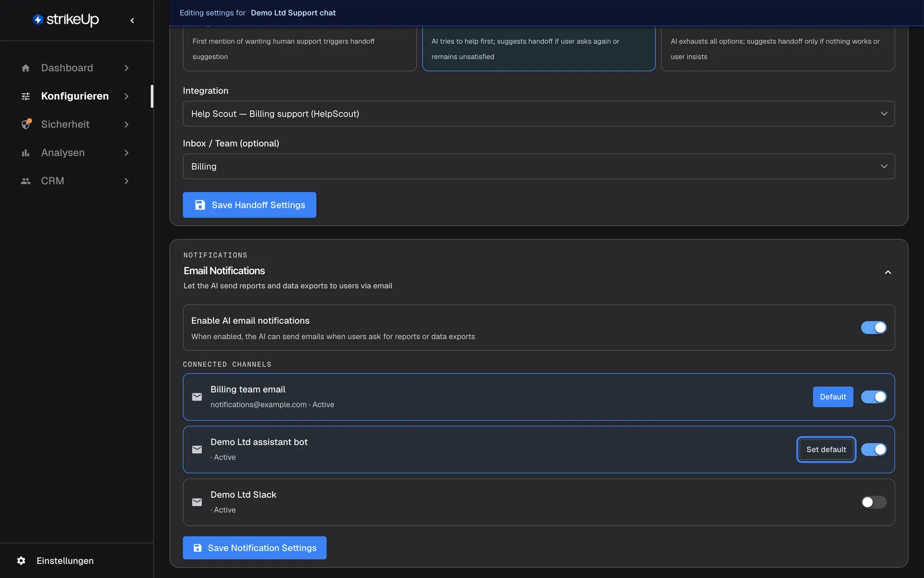Click the Analysen bar chart icon
Image resolution: width=924 pixels, height=578 pixels.
(26, 153)
